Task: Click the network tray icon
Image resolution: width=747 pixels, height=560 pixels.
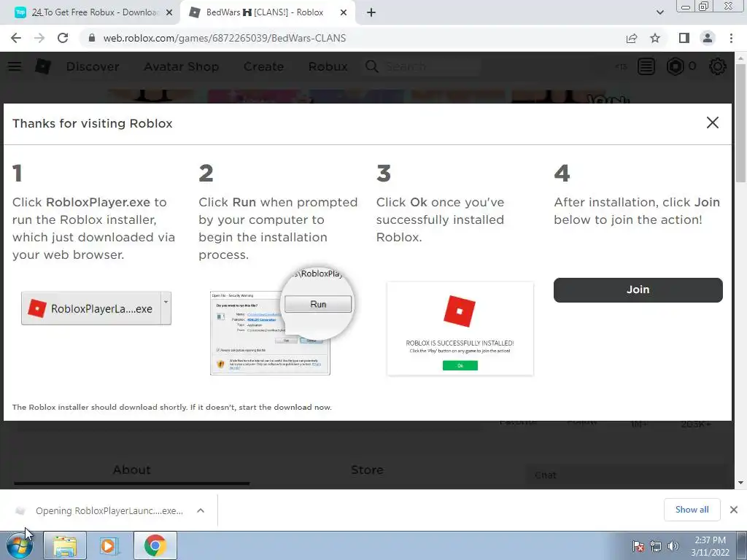Action: point(656,546)
